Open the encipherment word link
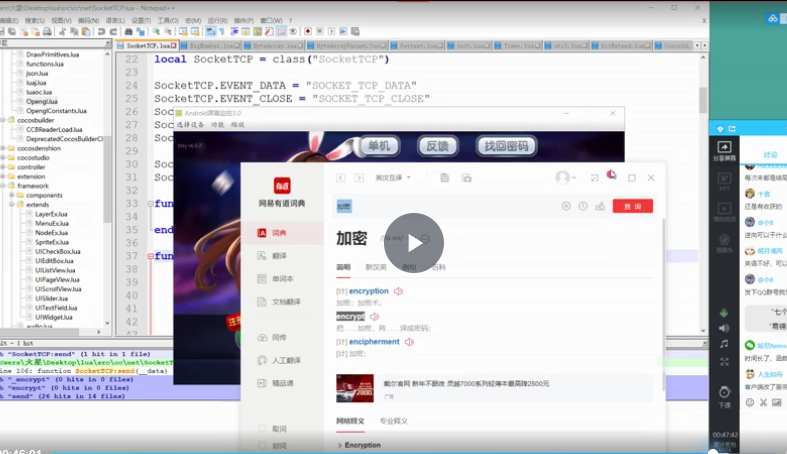787x454 pixels. [374, 342]
